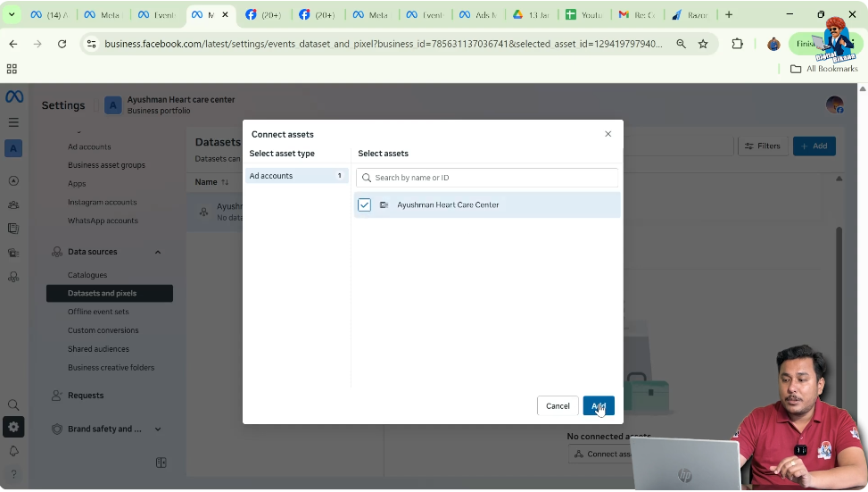This screenshot has width=868, height=492.
Task: Open Business creative folders
Action: coord(111,367)
